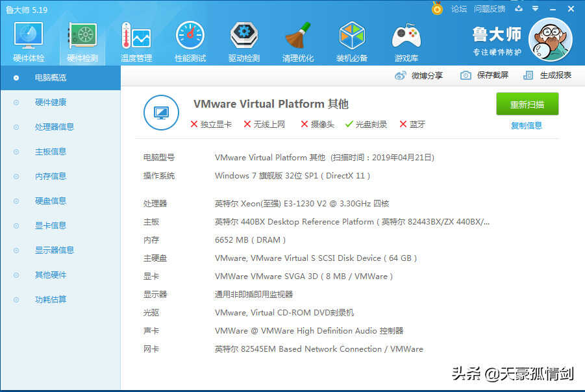Open the 论坛 forum link

pyautogui.click(x=459, y=8)
